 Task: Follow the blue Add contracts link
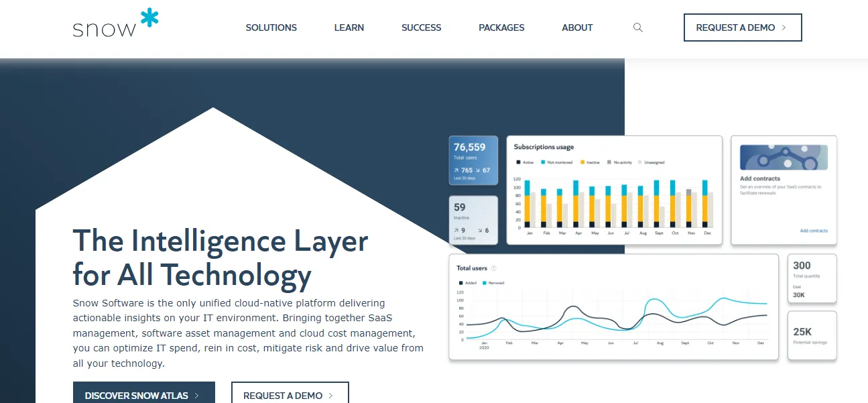(x=814, y=231)
